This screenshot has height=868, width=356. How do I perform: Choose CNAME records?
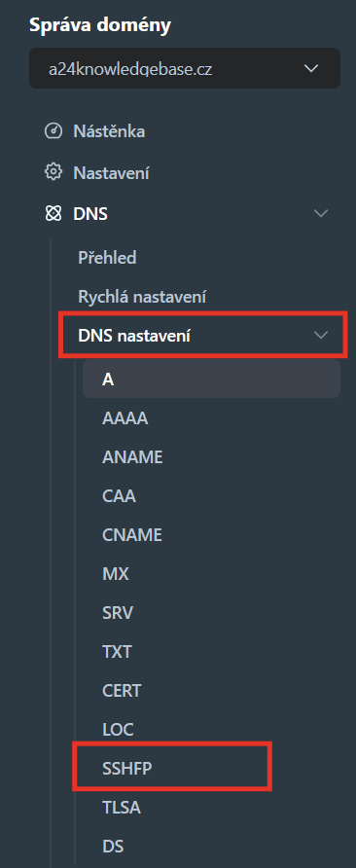coord(132,535)
